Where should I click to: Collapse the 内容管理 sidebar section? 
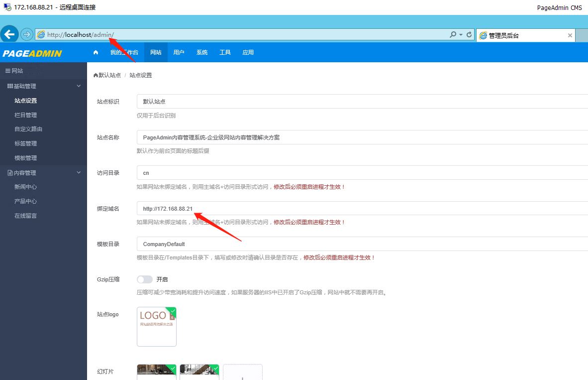[79, 173]
